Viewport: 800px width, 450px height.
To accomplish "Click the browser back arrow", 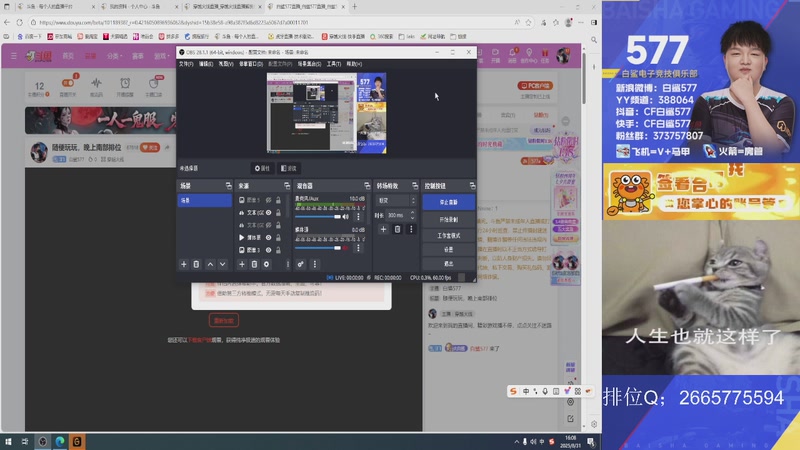I will coord(7,22).
